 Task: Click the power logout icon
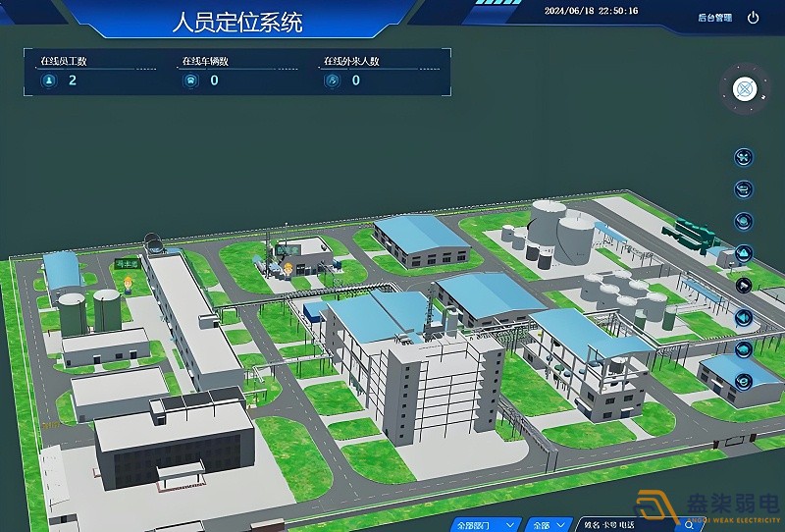point(753,18)
